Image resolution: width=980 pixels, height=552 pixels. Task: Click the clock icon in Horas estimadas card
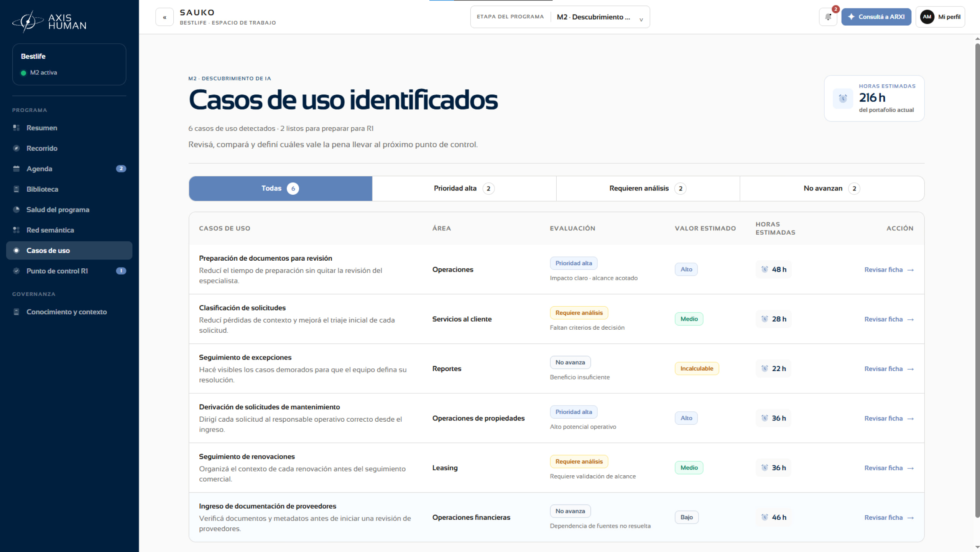tap(843, 99)
